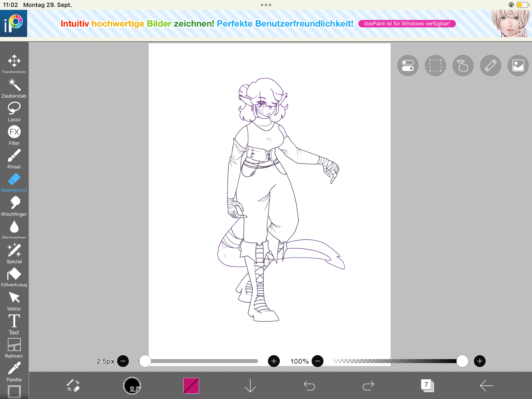Open the 2.5 brush size settings

click(132, 385)
